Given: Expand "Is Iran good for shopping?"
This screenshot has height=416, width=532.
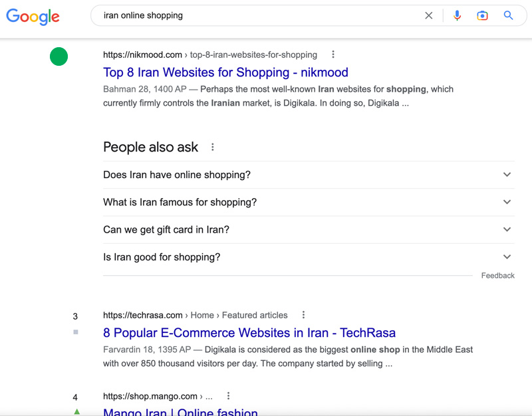Looking at the screenshot, I should click(x=309, y=257).
